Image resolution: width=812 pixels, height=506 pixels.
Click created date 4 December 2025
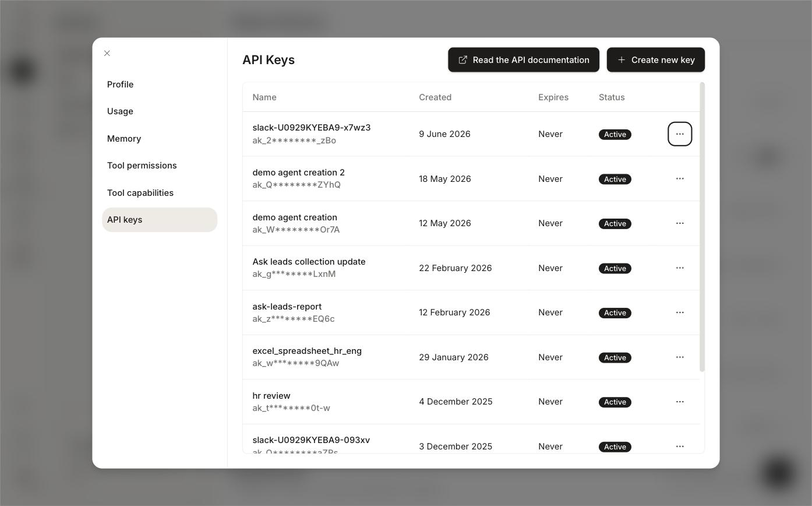point(456,402)
